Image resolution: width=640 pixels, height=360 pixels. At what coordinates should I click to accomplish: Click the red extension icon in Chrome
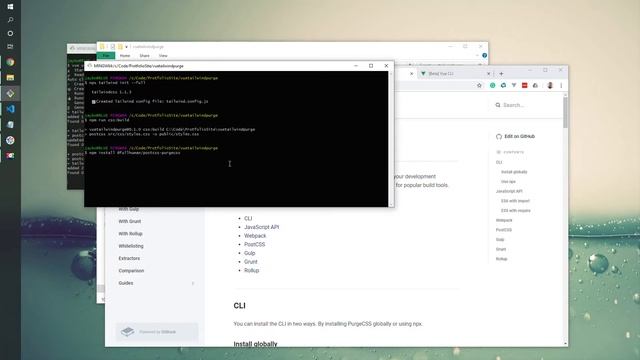(x=524, y=85)
